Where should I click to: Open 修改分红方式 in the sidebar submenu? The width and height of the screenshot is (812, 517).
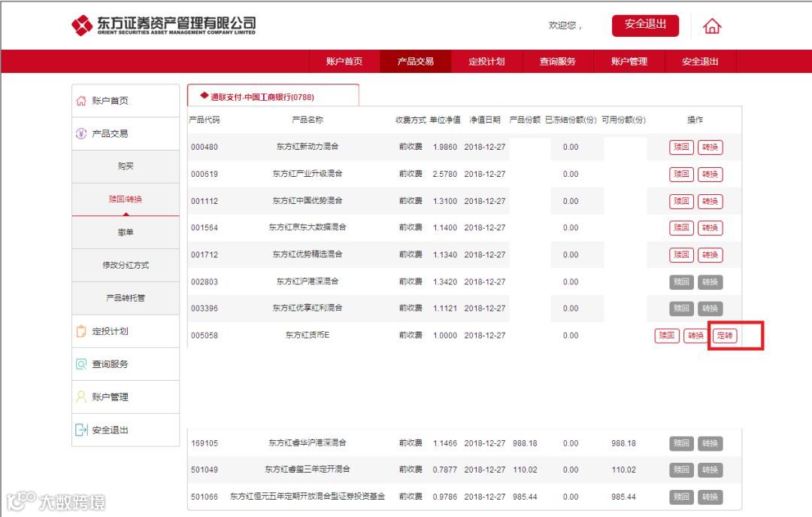click(126, 265)
